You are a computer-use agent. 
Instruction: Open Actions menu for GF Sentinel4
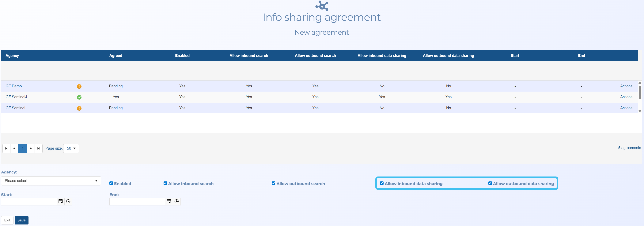pyautogui.click(x=626, y=97)
